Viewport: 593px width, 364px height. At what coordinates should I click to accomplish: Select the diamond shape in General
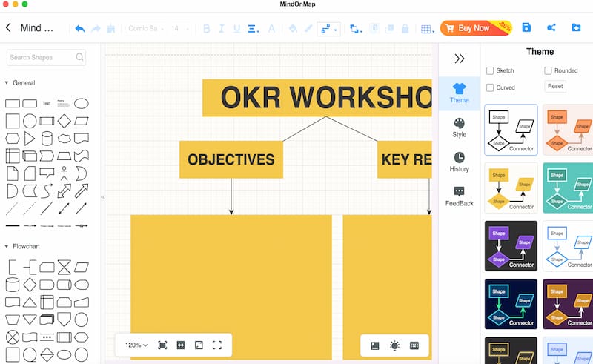click(64, 121)
